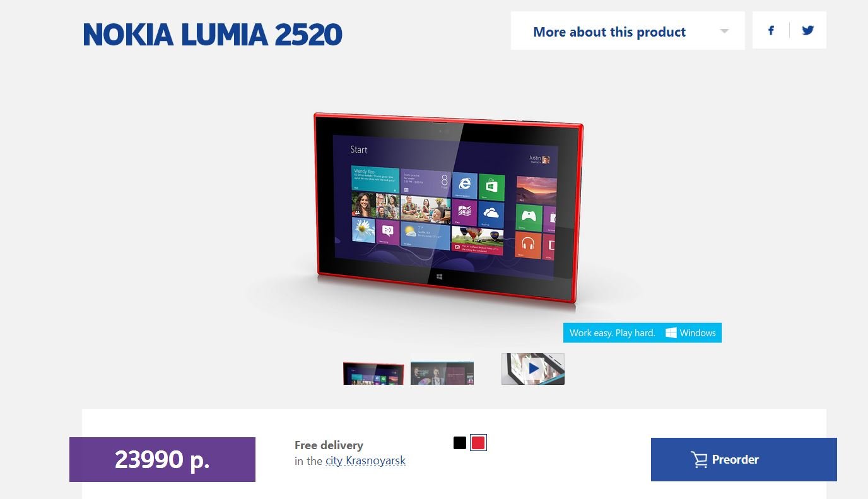Screen dimensions: 868x499
Task: Click the SkyDrive cloud tile on the tablet screen
Action: tap(491, 214)
